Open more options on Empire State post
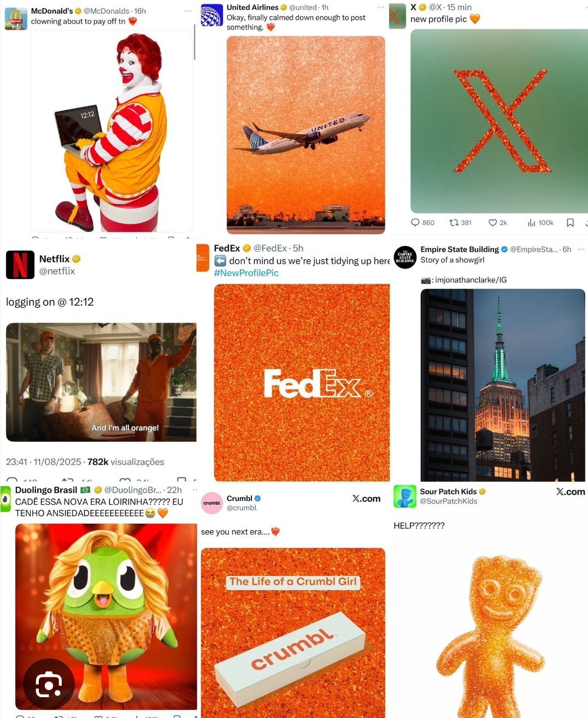The image size is (588, 718). click(581, 249)
